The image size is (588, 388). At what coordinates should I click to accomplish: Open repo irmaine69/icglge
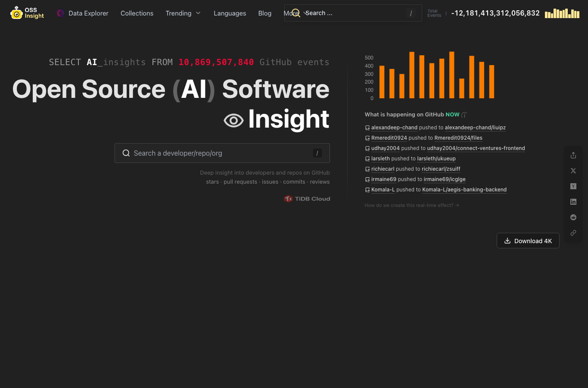click(445, 179)
